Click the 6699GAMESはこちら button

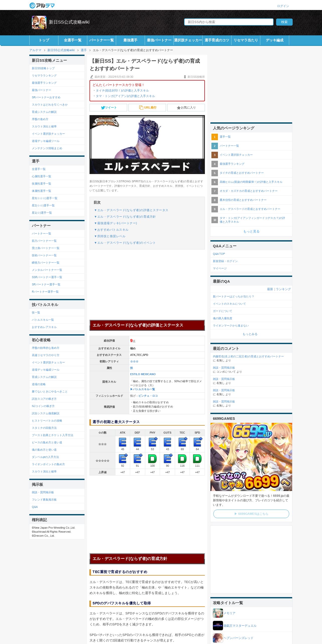pos(251,514)
